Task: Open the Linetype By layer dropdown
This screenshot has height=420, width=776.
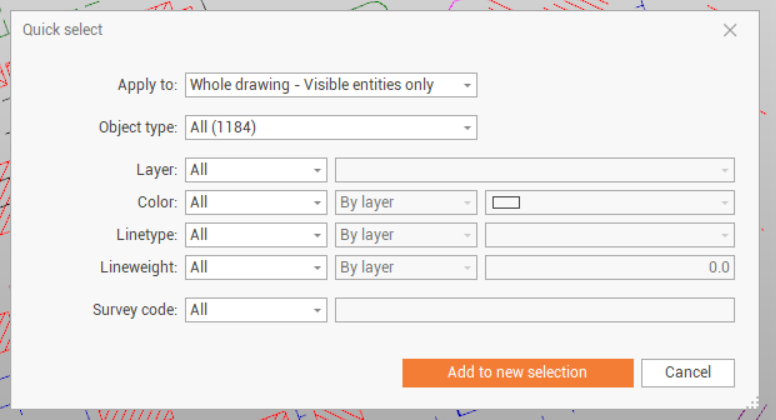Action: pyautogui.click(x=406, y=235)
